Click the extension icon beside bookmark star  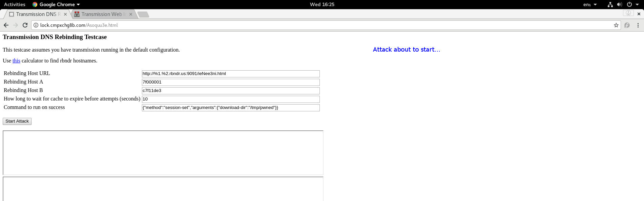[627, 25]
